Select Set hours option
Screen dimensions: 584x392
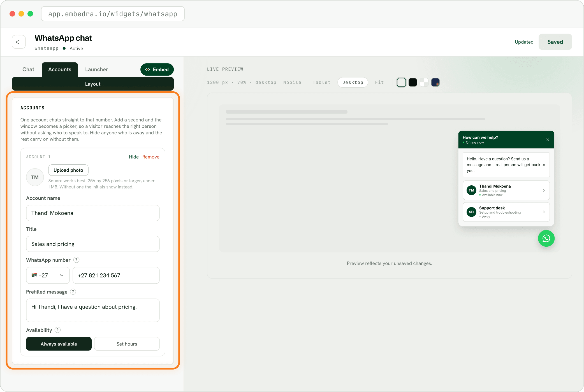tap(127, 344)
